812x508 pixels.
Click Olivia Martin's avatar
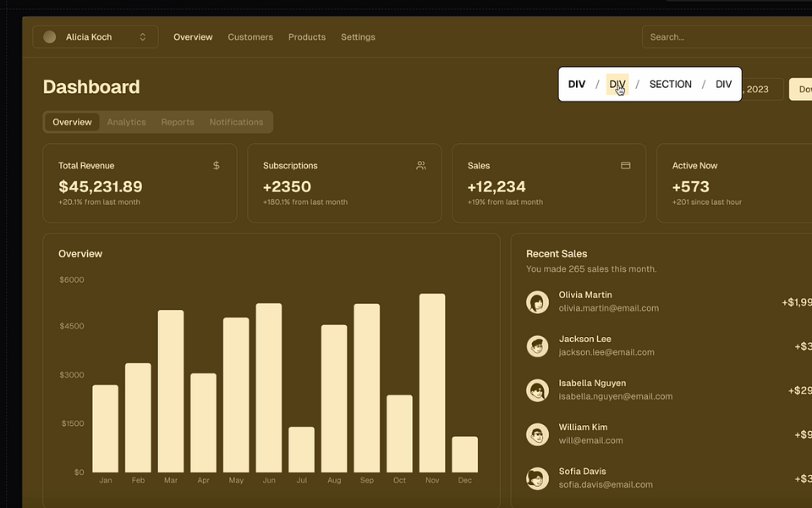tap(538, 301)
